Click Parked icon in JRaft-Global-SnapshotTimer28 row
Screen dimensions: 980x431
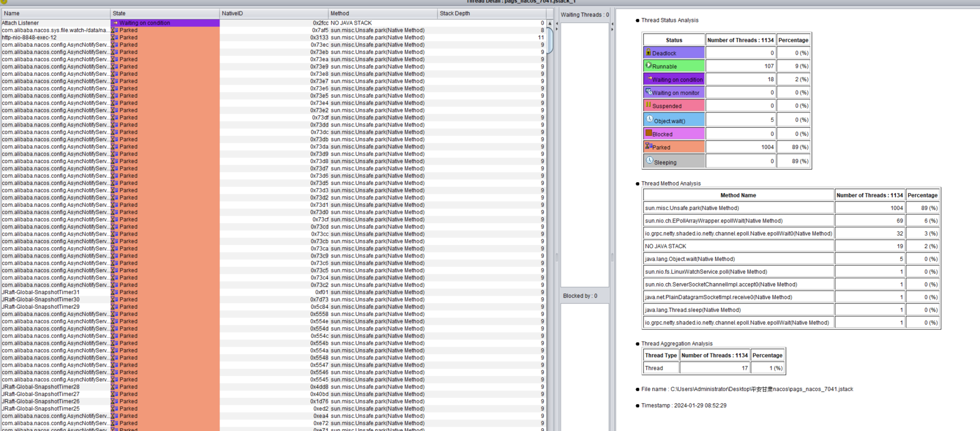pyautogui.click(x=115, y=387)
